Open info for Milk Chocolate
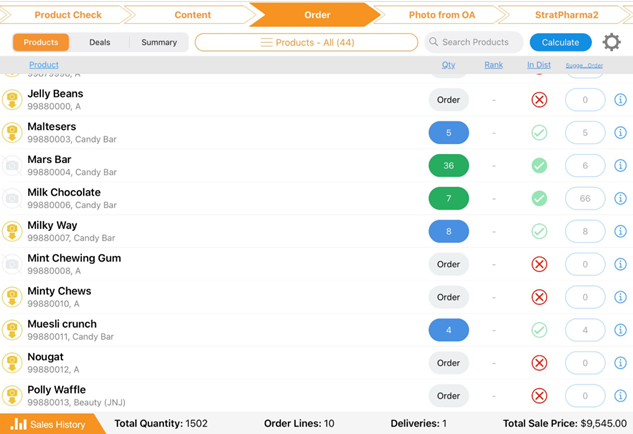 coord(620,198)
